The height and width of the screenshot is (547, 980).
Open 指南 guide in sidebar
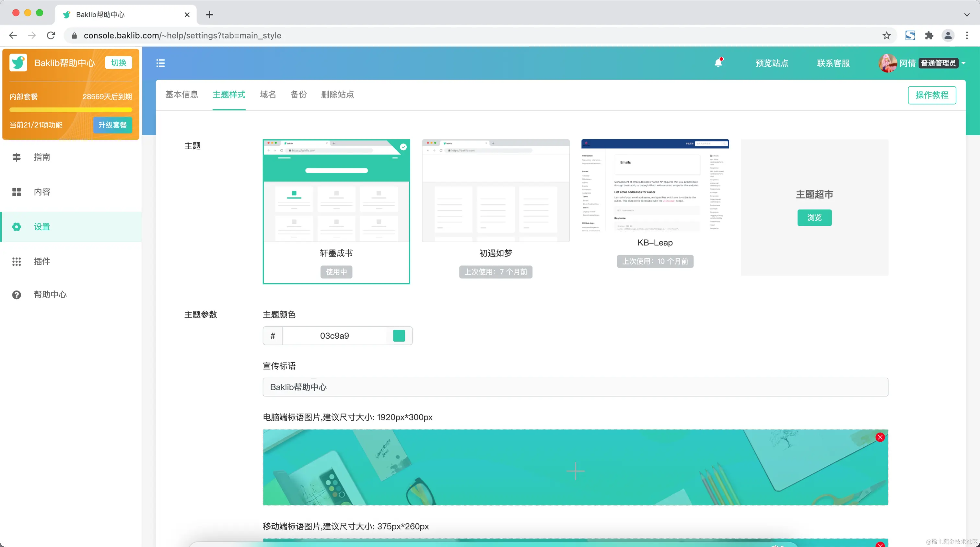click(42, 157)
